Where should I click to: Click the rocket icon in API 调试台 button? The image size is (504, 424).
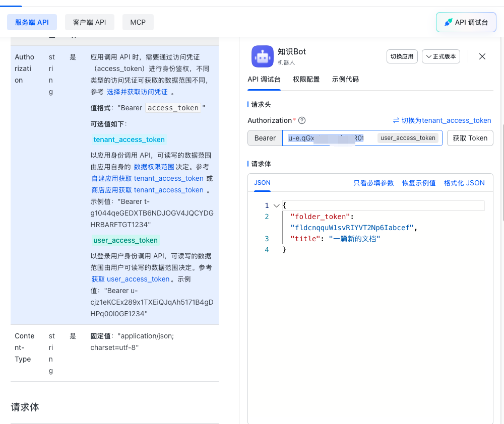449,22
